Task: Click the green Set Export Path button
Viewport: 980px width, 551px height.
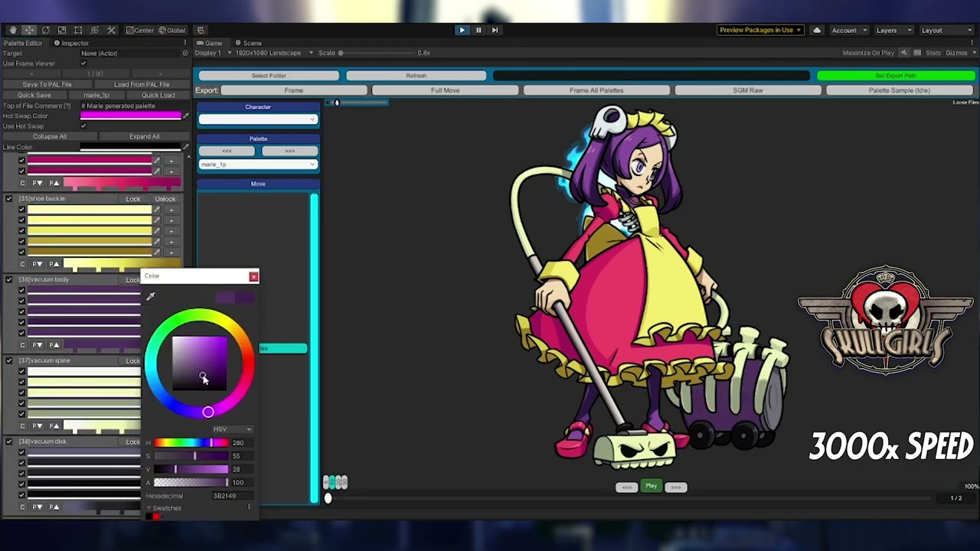Action: click(x=896, y=76)
